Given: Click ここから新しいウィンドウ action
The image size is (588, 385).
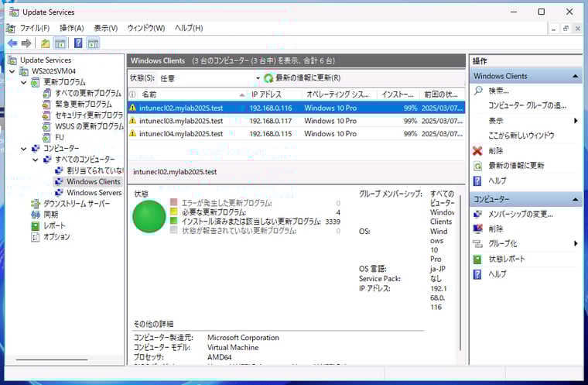Looking at the screenshot, I should [x=521, y=136].
